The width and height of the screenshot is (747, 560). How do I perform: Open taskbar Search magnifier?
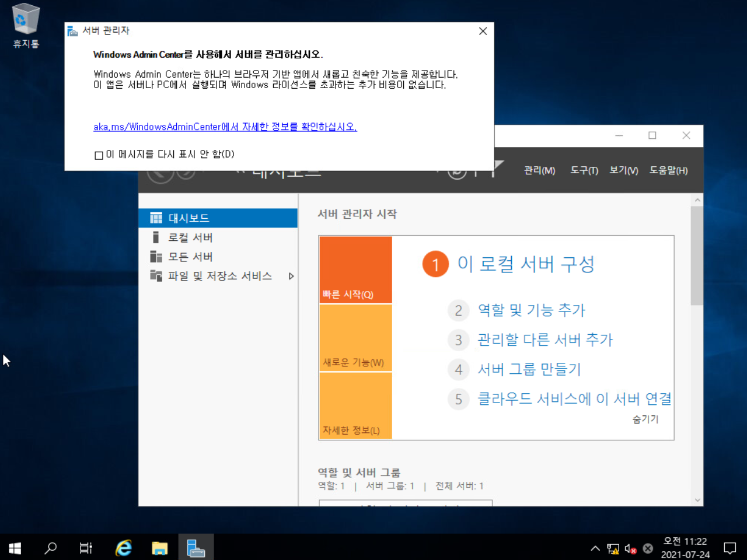coord(51,548)
